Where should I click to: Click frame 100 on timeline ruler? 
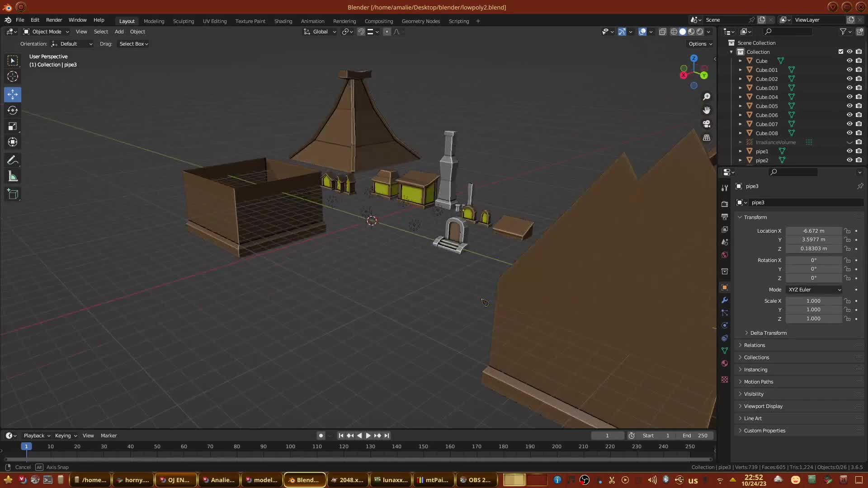(x=290, y=446)
